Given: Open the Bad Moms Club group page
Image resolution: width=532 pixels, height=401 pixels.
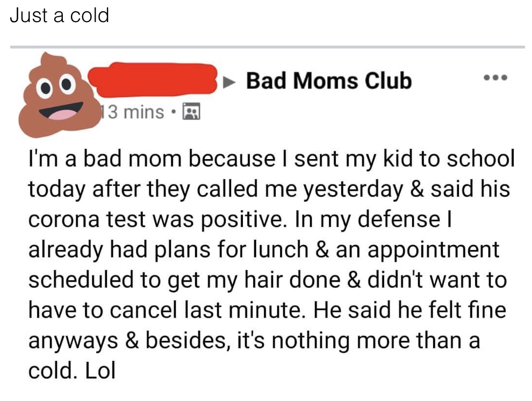Looking at the screenshot, I should [329, 81].
